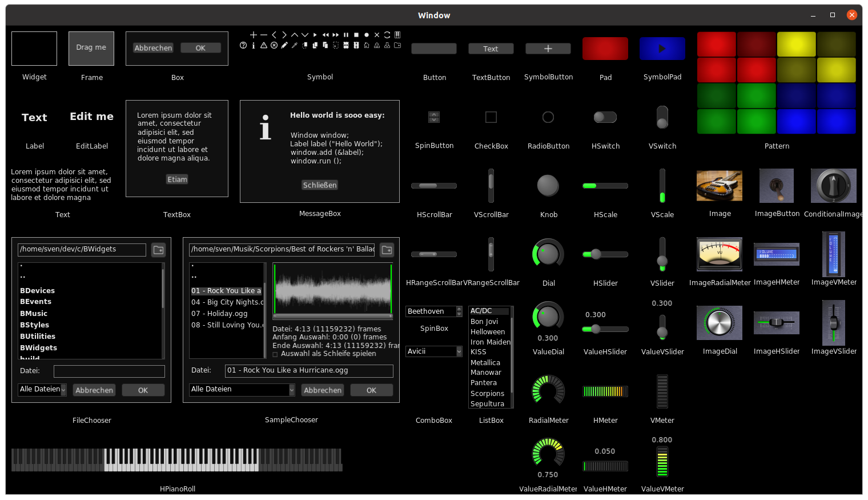868x500 pixels.
Task: Toggle the red Pad widget
Action: coord(605,49)
